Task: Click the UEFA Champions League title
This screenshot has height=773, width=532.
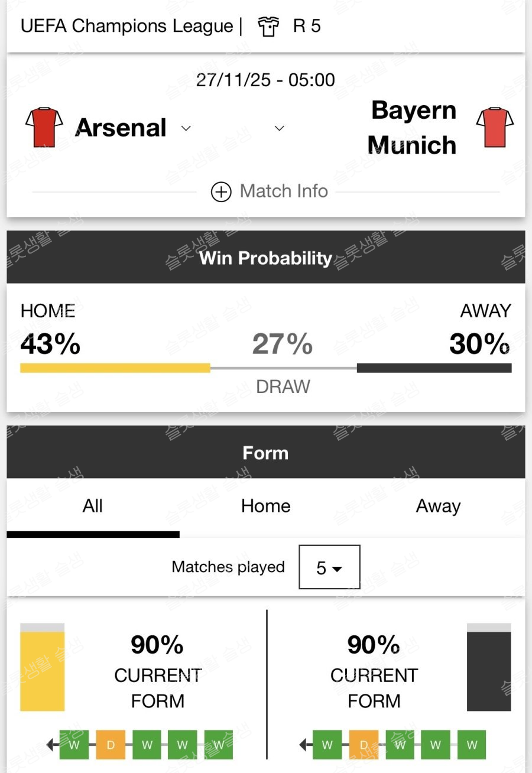Action: (126, 27)
